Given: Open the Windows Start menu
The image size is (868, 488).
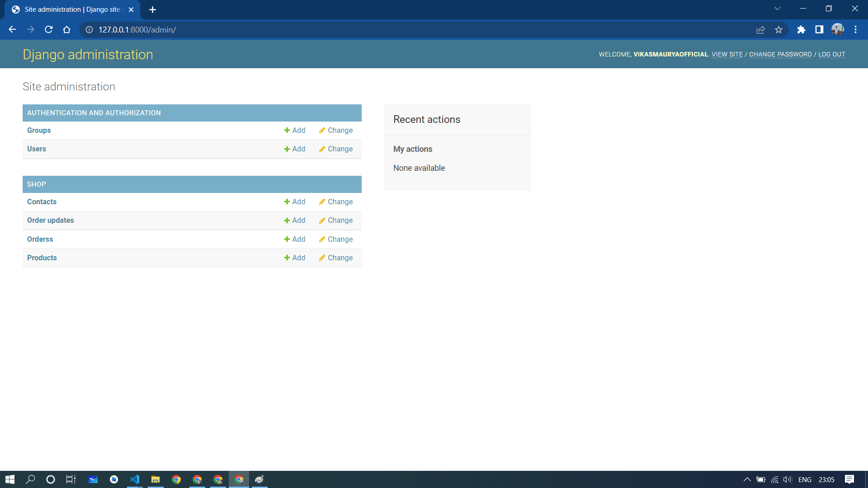Looking at the screenshot, I should [10, 479].
